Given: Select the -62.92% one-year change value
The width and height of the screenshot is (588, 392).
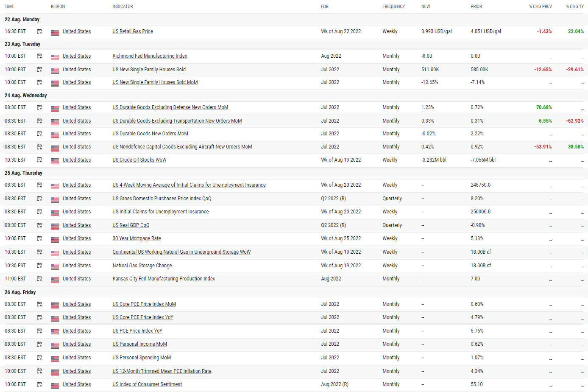Looking at the screenshot, I should (575, 121).
